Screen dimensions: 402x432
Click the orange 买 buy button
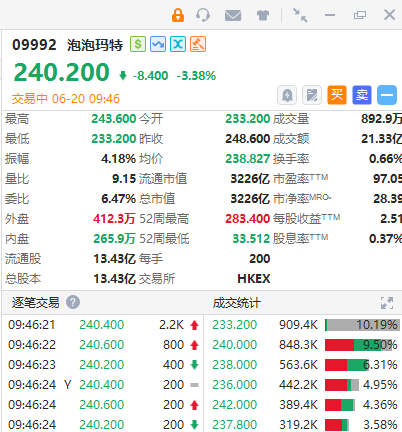click(337, 95)
